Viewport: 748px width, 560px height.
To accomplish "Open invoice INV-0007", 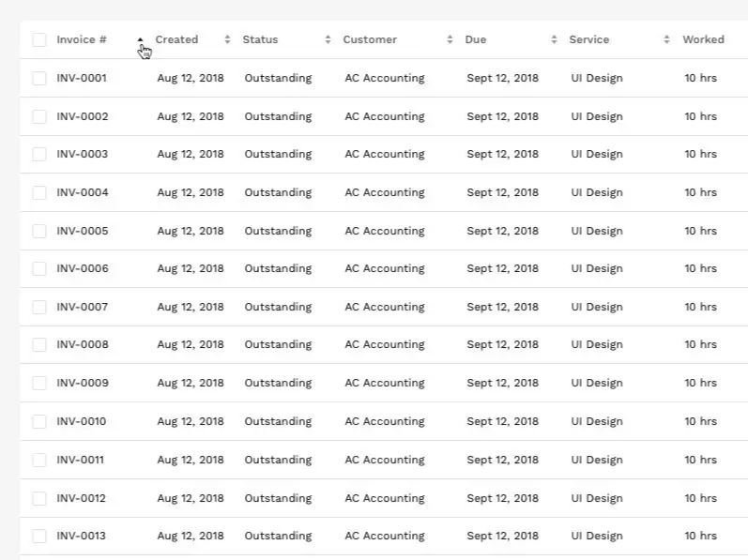I will pos(82,307).
